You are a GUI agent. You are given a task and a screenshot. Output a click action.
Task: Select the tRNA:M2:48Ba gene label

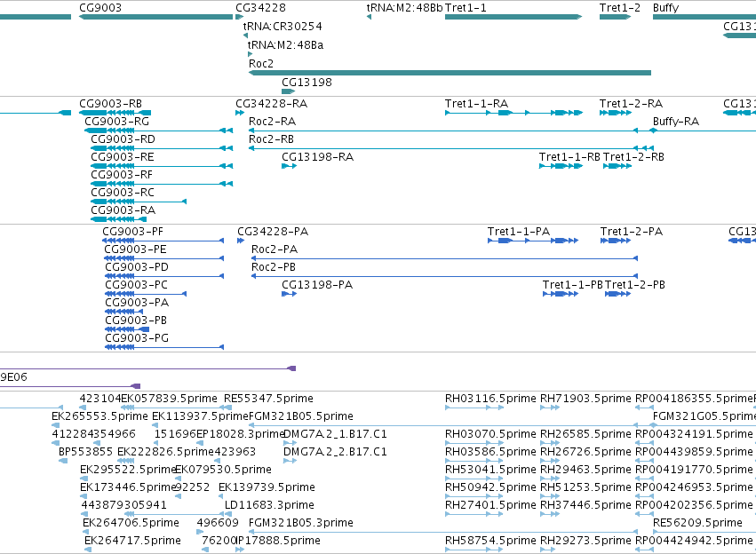285,45
